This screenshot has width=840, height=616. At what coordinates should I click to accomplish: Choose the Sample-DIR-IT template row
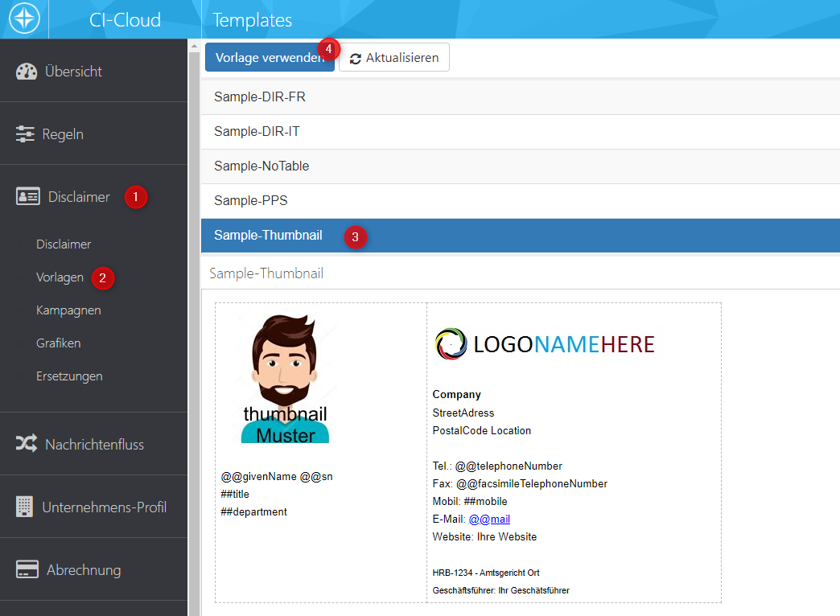pyautogui.click(x=257, y=131)
